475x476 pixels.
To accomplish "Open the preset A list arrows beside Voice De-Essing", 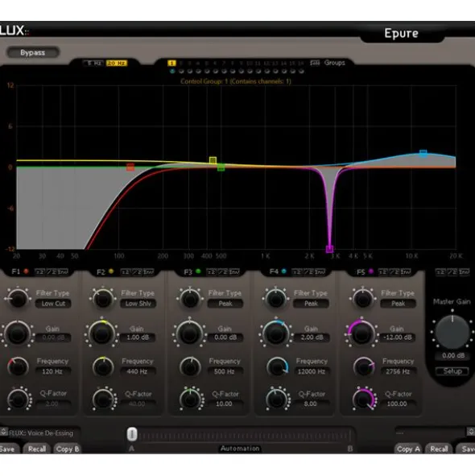I will pos(4,432).
